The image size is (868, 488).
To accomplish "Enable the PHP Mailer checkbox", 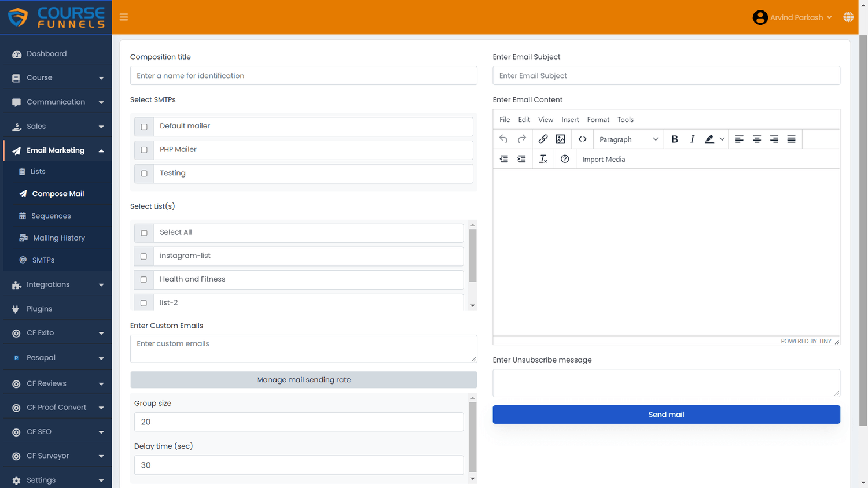I will coord(144,150).
